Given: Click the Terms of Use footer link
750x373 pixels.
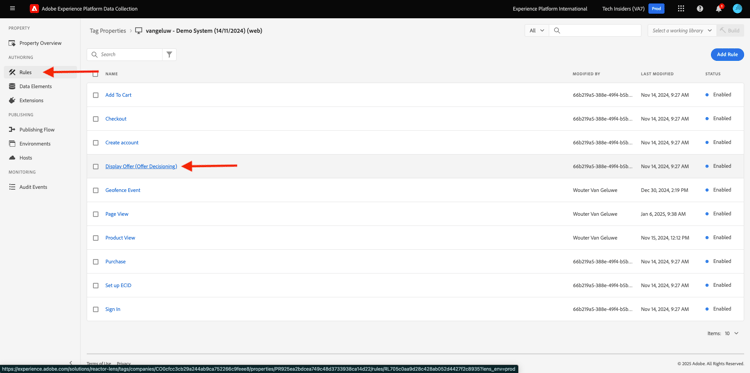Looking at the screenshot, I should tap(99, 363).
